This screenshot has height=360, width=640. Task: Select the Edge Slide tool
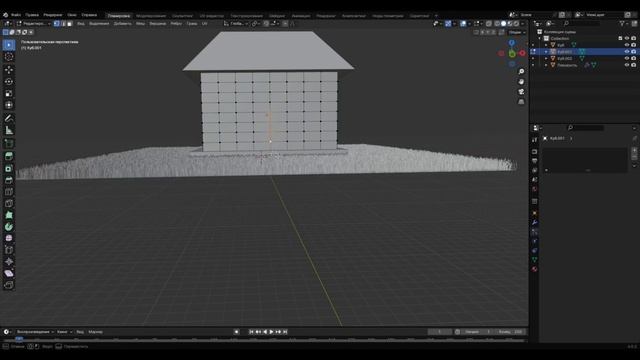coord(9,250)
